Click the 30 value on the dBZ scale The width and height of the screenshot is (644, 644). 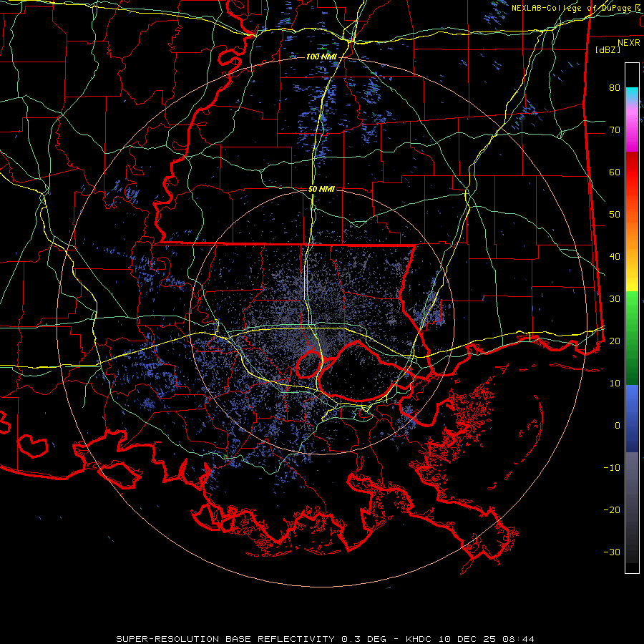click(x=615, y=299)
